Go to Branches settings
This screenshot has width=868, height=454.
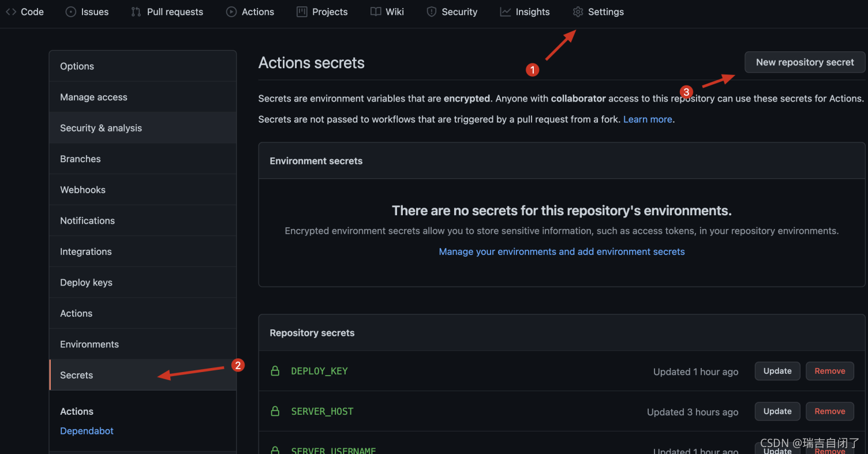143,159
